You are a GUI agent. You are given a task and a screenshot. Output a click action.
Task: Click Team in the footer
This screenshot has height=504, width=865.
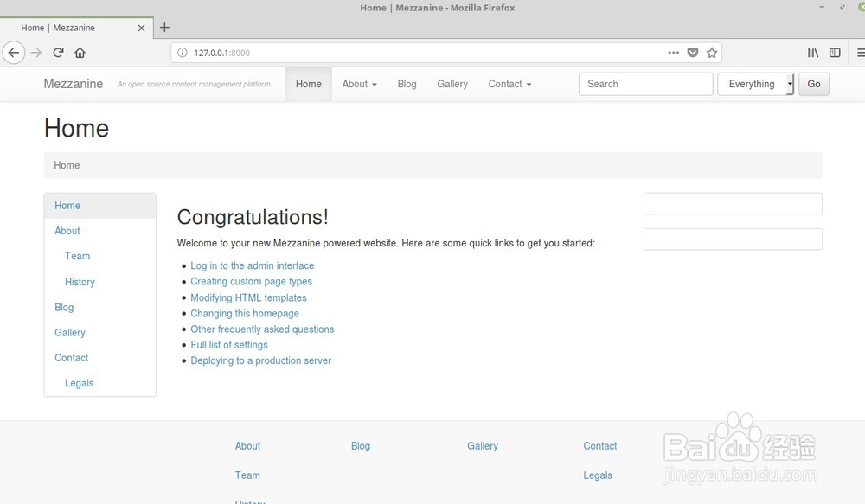[247, 475]
